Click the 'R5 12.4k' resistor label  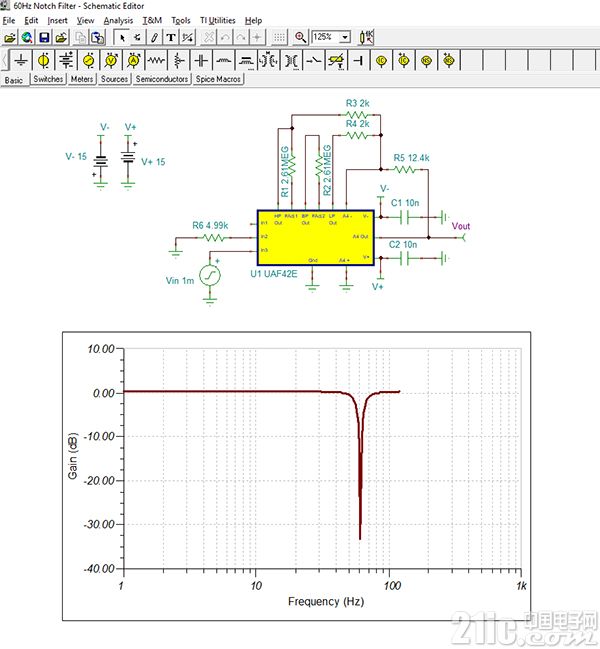[x=411, y=158]
